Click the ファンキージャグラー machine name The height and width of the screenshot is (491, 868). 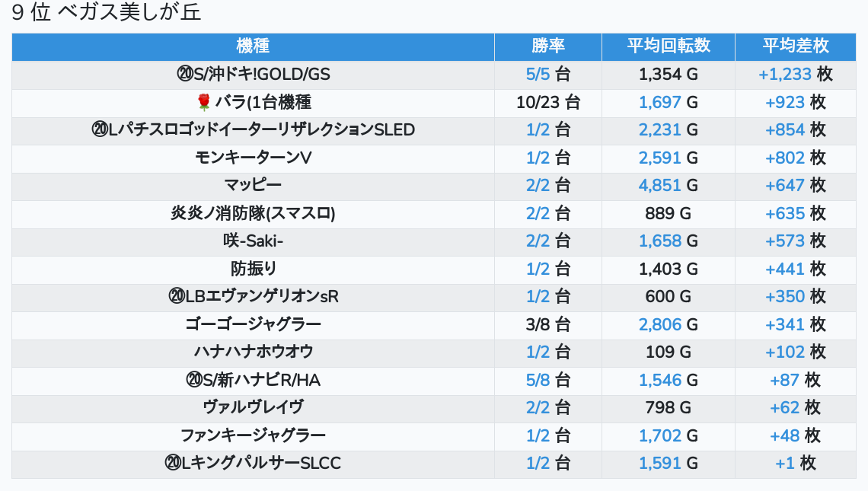coord(253,435)
